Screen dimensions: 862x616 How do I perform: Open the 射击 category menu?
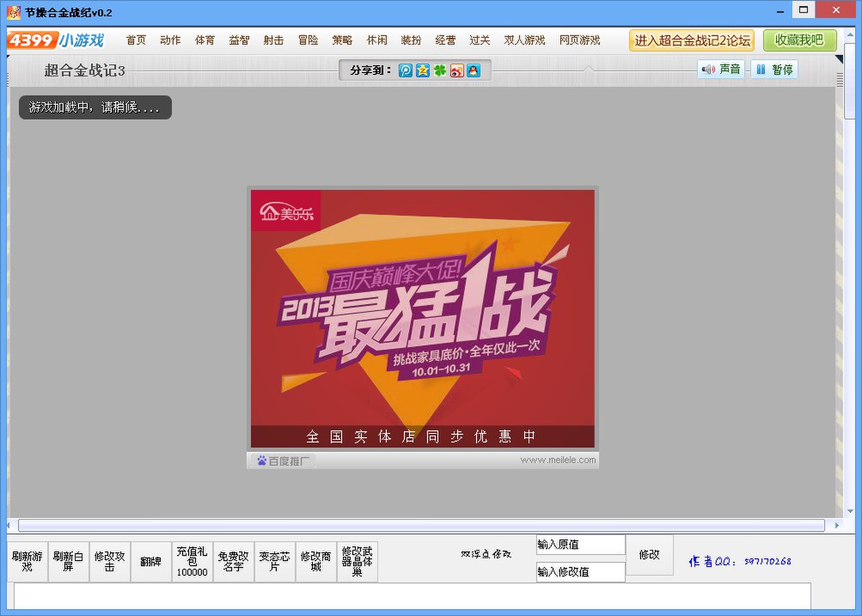(274, 40)
